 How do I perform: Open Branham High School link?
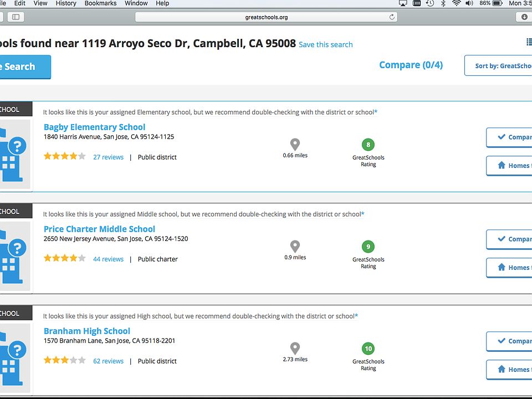(x=87, y=331)
